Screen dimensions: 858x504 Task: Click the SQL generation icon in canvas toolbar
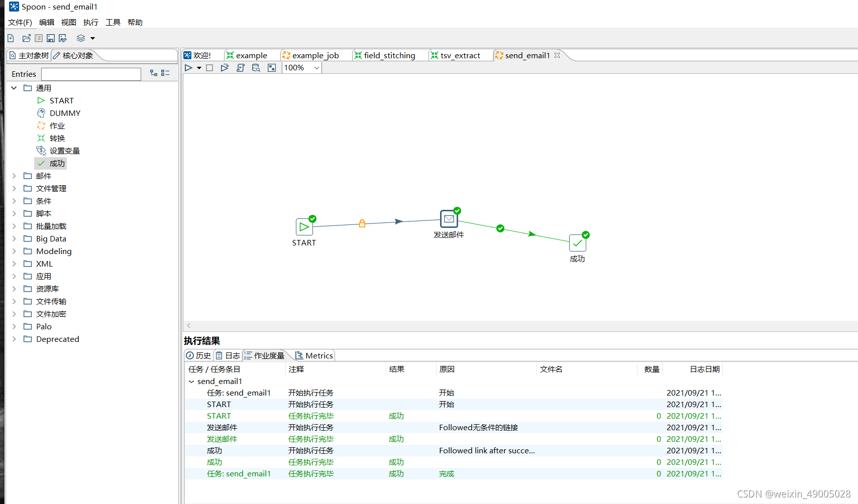pos(241,68)
